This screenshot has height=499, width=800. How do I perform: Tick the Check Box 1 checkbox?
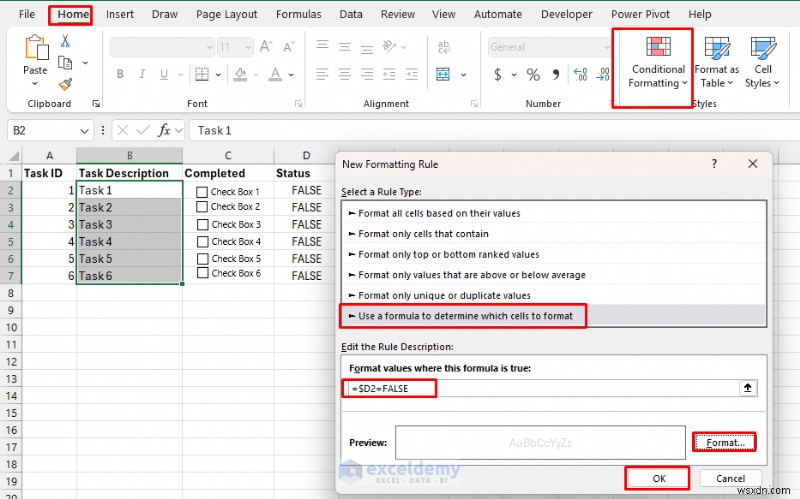tap(202, 192)
